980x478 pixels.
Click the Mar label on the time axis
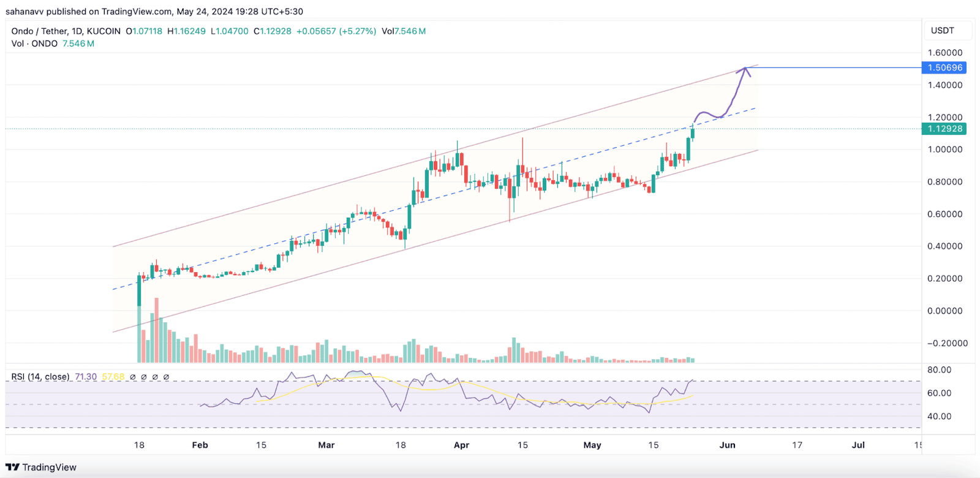326,445
